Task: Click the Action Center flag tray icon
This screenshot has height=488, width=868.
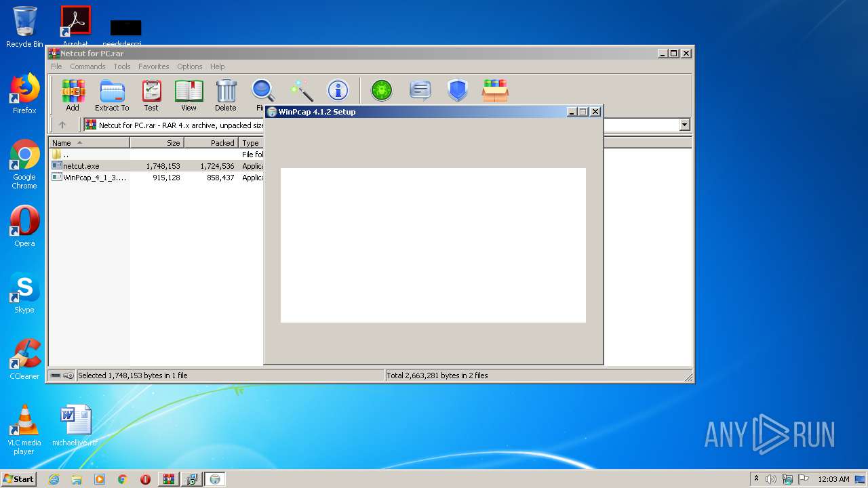Action: coord(804,479)
